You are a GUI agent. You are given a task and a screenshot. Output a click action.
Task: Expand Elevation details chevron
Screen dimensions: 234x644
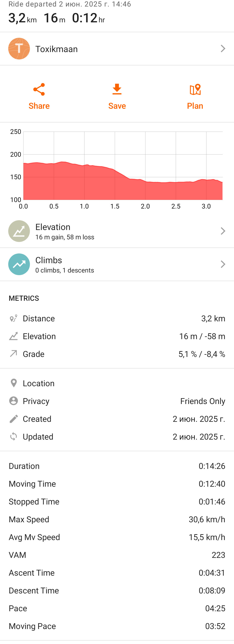point(223,231)
